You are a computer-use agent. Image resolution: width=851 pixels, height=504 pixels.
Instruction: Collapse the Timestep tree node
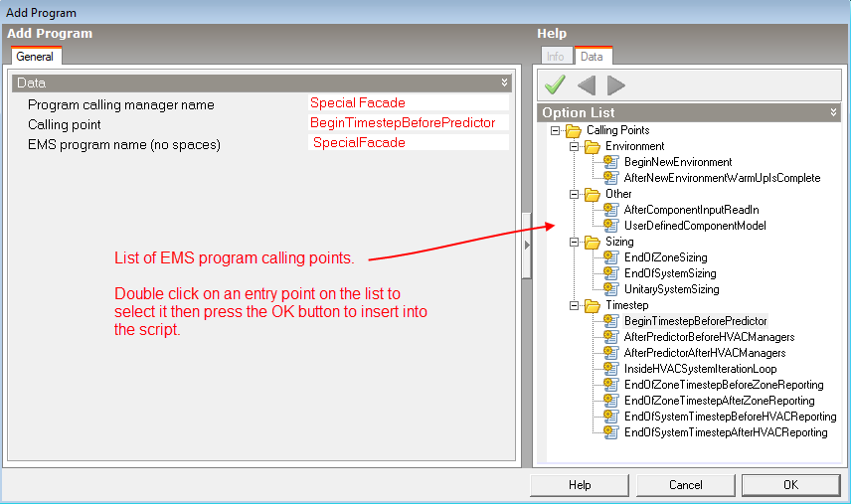pyautogui.click(x=575, y=305)
